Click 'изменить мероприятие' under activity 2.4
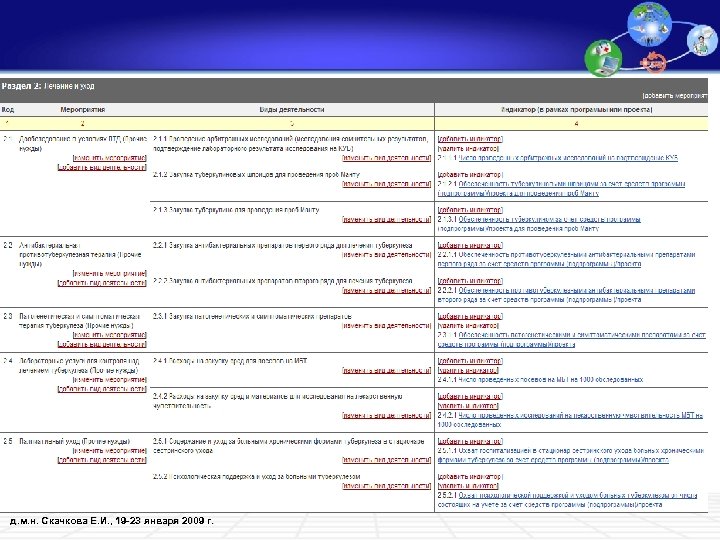This screenshot has height=540, width=720. click(110, 380)
